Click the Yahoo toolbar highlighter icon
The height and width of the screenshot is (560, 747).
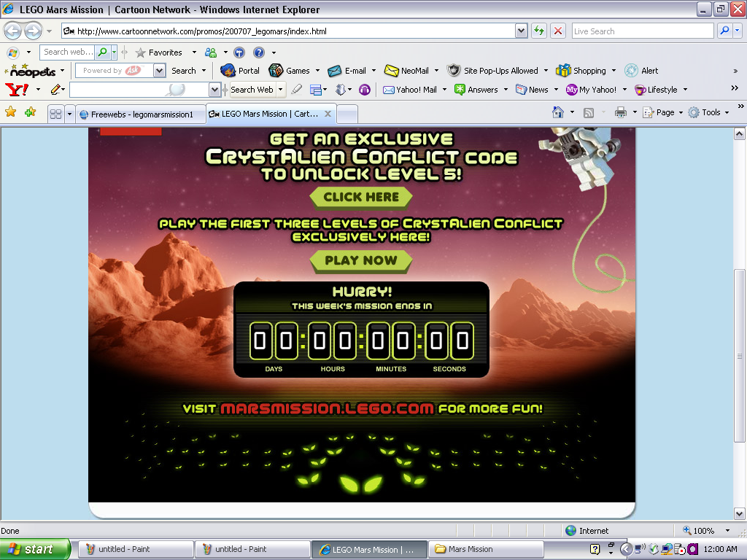297,89
